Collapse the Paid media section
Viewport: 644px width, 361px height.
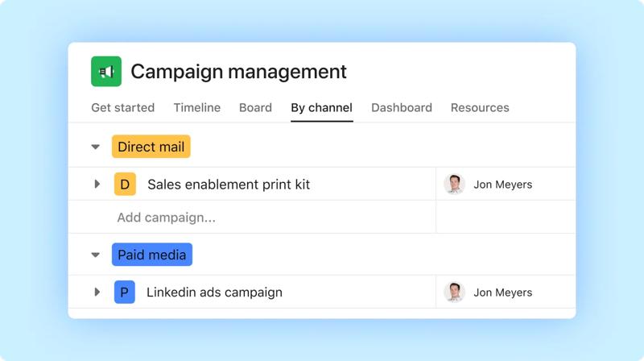[95, 255]
